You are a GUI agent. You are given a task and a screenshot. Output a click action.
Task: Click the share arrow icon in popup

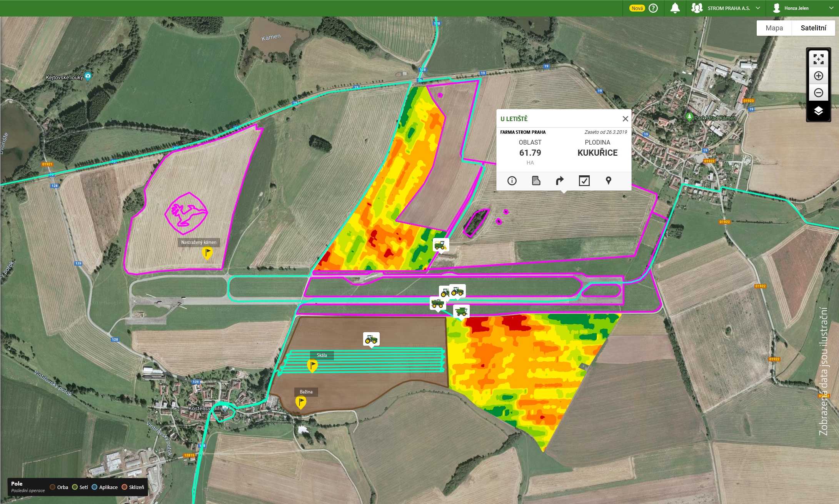pyautogui.click(x=560, y=181)
